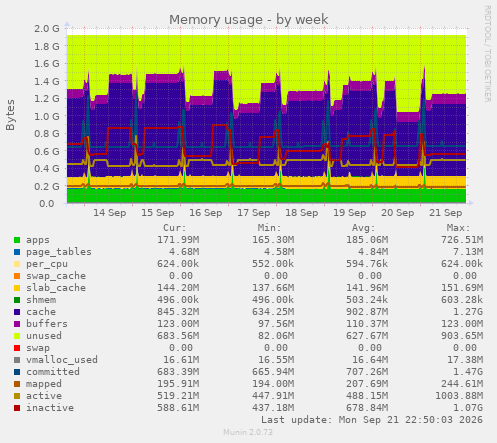Click the 'Max:' column header

(459, 228)
